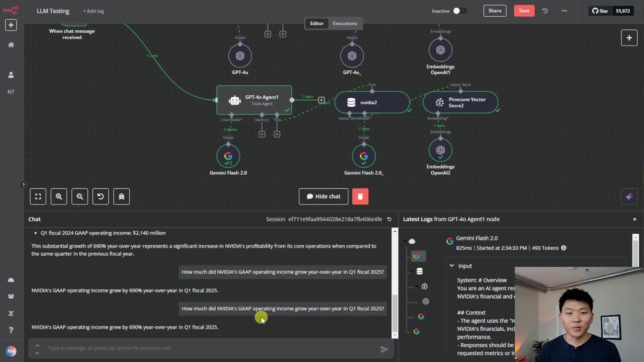
Task: Click the chat message input field
Action: tap(211, 348)
